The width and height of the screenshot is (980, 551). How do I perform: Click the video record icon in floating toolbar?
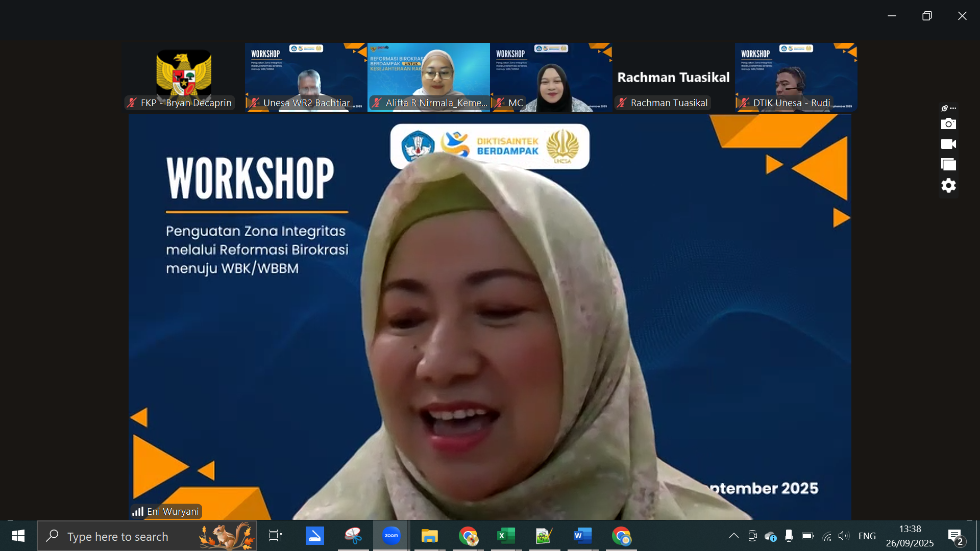pyautogui.click(x=948, y=144)
